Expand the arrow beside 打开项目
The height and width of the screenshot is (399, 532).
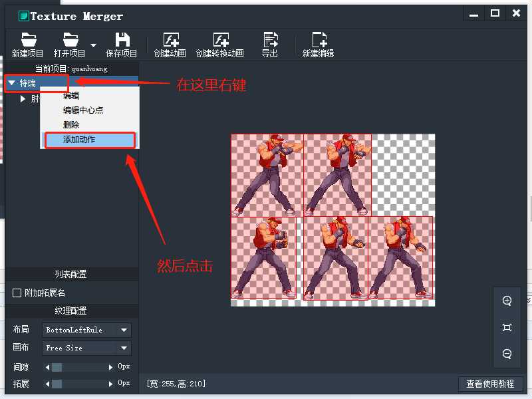(x=93, y=45)
